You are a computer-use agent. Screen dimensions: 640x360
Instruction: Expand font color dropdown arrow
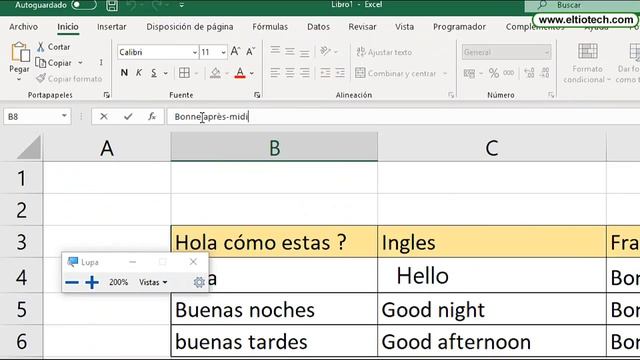pyautogui.click(x=252, y=73)
